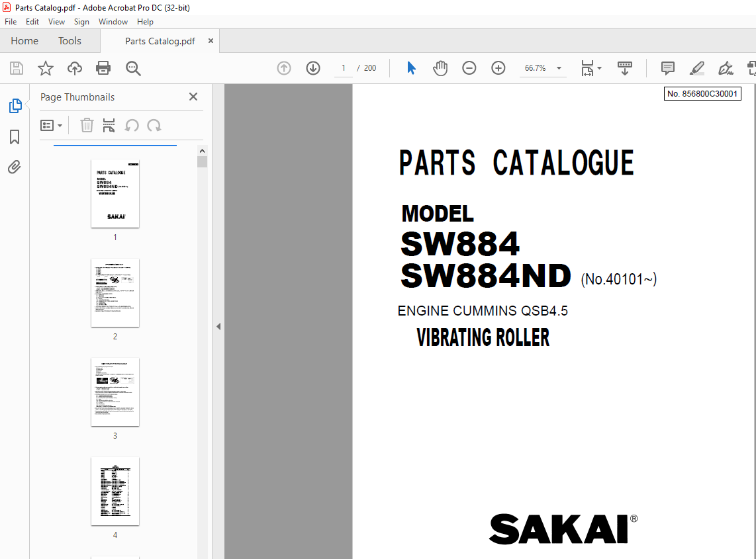756x559 pixels.
Task: Zoom in with the plus button
Action: click(498, 68)
